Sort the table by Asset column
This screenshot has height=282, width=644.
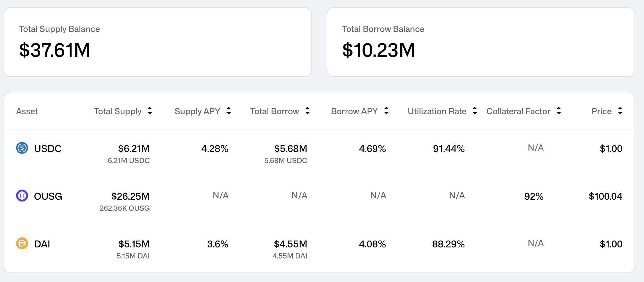(x=27, y=111)
